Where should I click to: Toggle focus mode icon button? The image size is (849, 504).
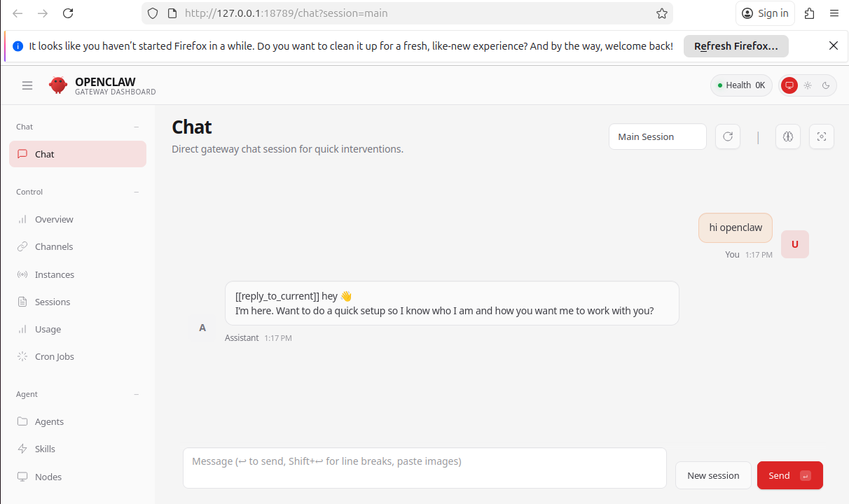tap(821, 136)
